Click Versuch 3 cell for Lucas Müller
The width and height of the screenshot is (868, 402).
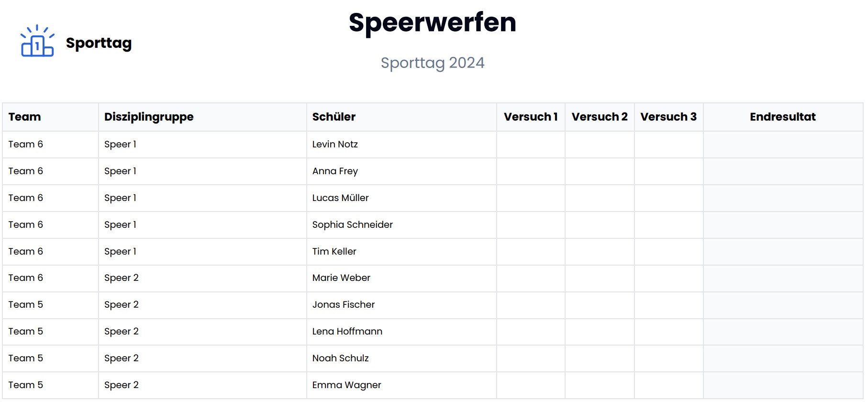[x=668, y=198]
